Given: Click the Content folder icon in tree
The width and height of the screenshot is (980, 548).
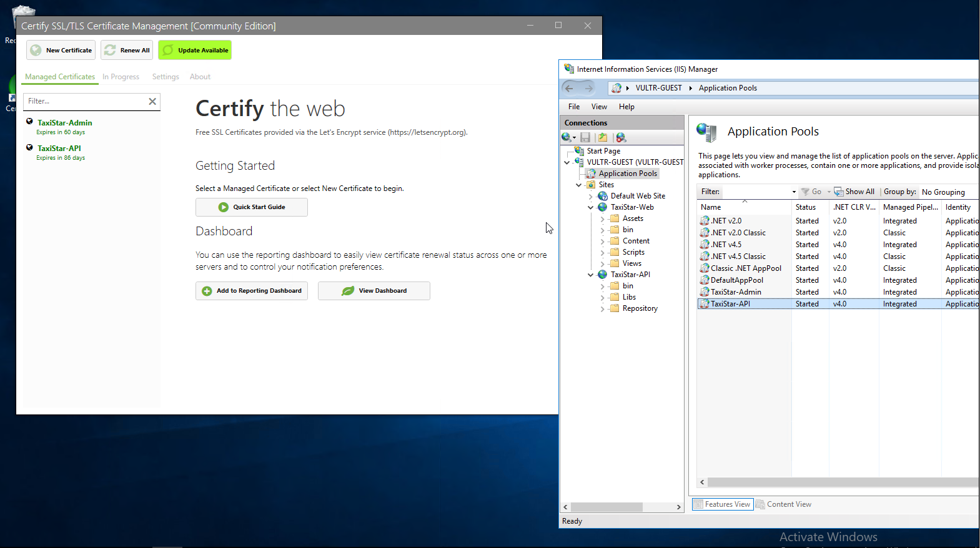Looking at the screenshot, I should (x=615, y=241).
